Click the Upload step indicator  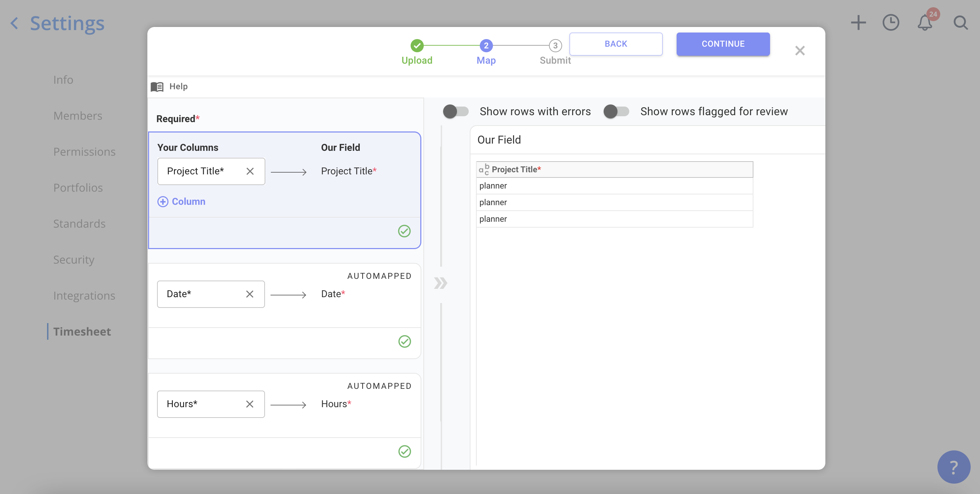click(x=417, y=46)
